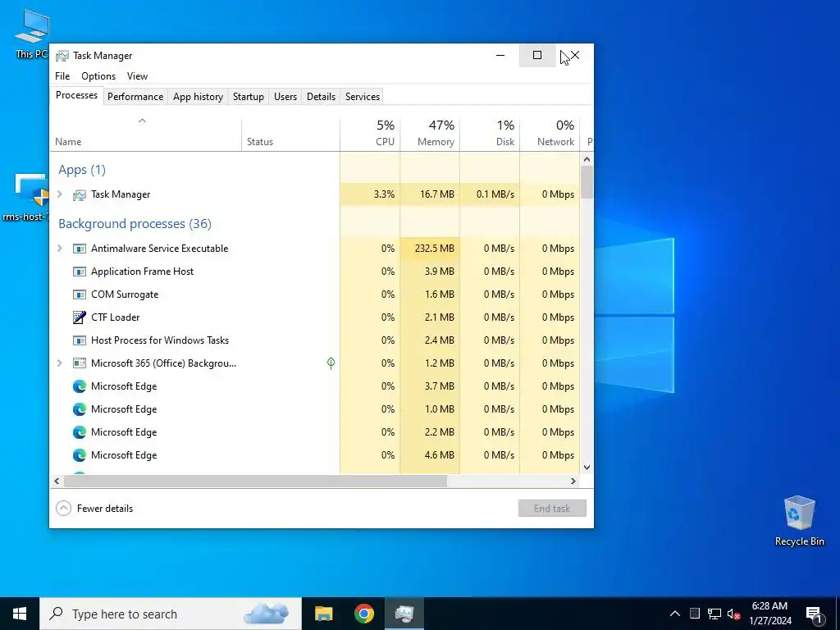Viewport: 840px width, 630px height.
Task: Click the Type here to search box
Action: tap(171, 614)
